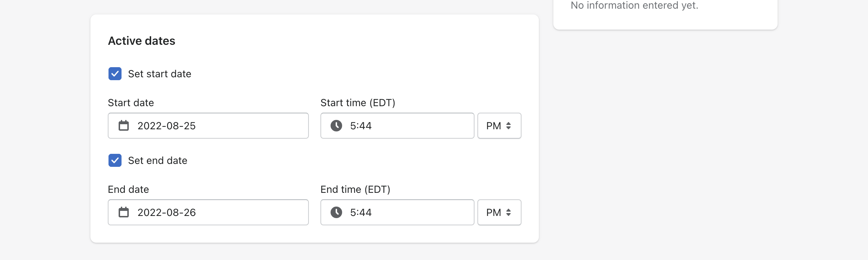Focus the Start time 5:44 text
The height and width of the screenshot is (260, 868).
361,126
